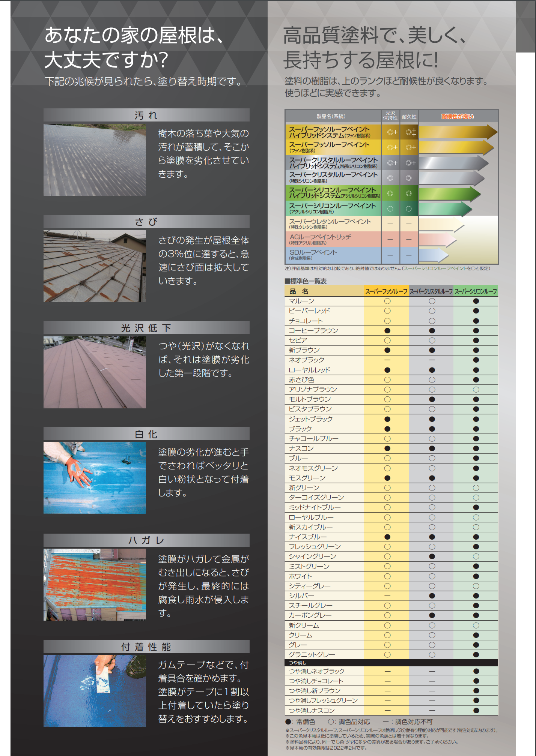Viewport: 536px width, 756px height.
Task: Select ホワイト filled circle under スーパーシリコンルーフ column
Action: tap(476, 576)
